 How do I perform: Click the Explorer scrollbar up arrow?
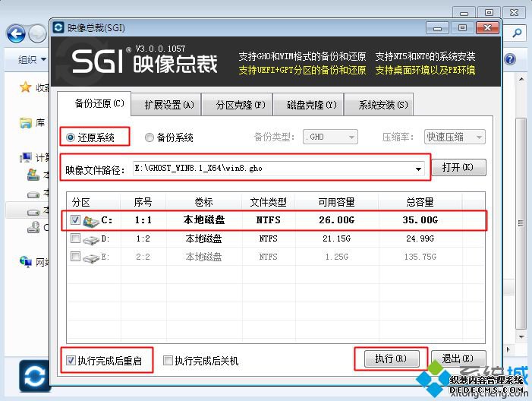[521, 79]
